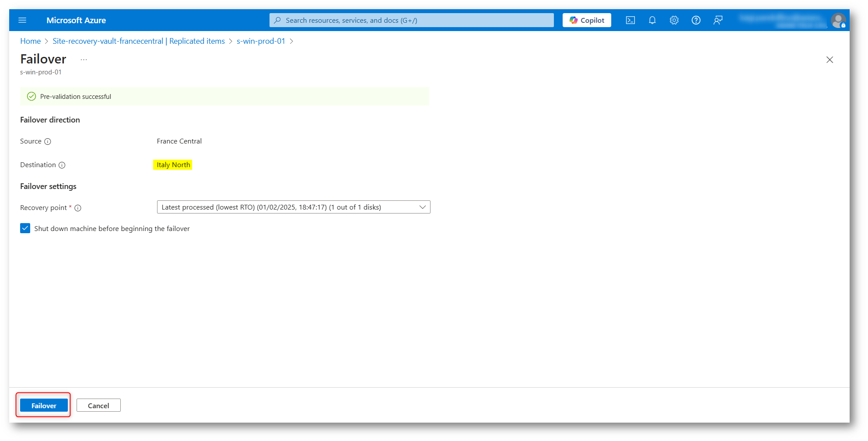Show info tooltip for Recovery point
Image resolution: width=868 pixels, height=441 pixels.
[x=78, y=208]
